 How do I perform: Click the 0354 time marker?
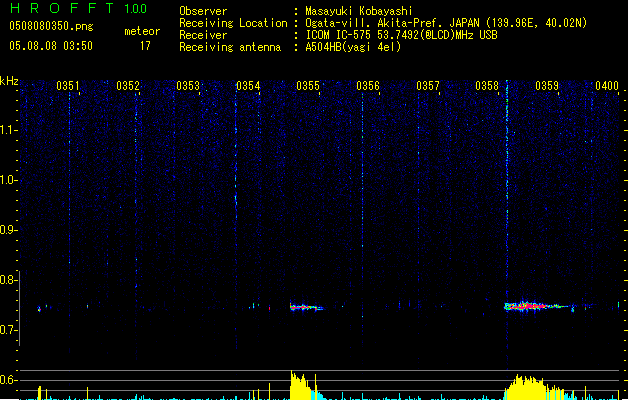pos(248,86)
